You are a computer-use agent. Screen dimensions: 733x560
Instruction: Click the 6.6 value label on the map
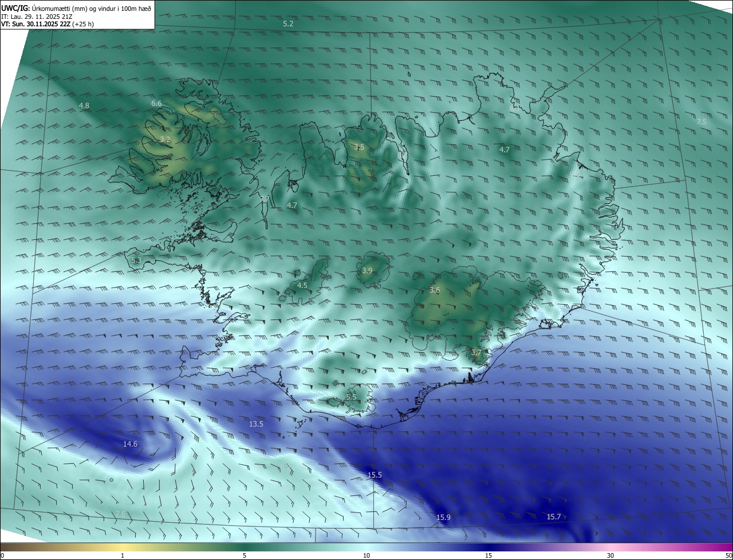coord(156,104)
